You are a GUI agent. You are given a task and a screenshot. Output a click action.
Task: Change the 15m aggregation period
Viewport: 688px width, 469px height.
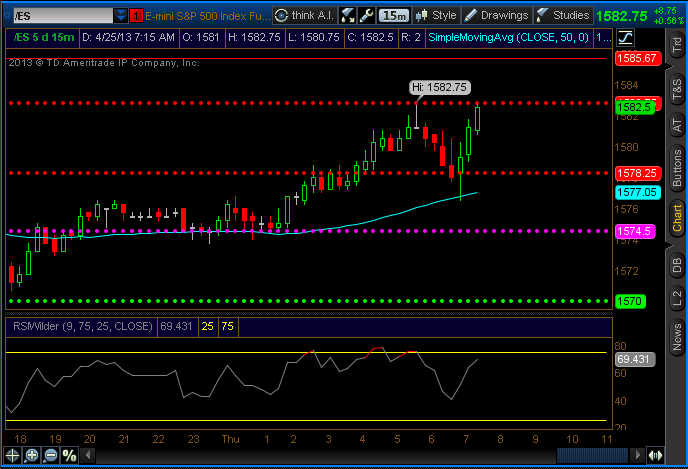[394, 16]
